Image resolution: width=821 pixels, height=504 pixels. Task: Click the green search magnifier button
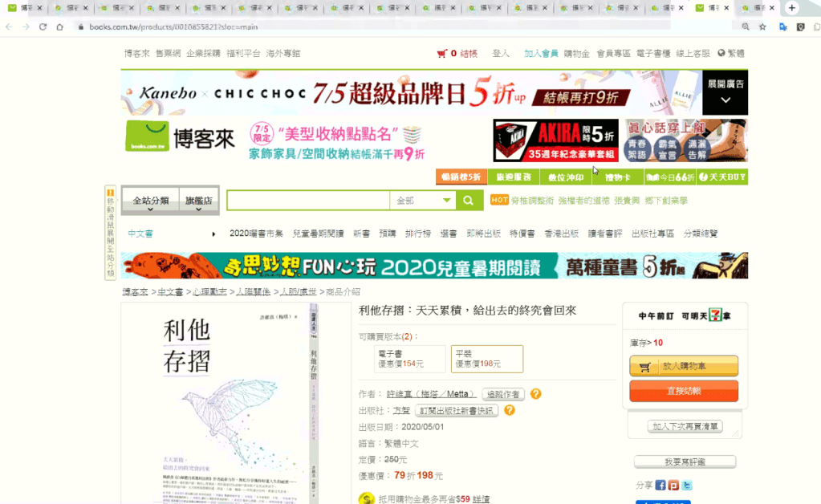469,201
